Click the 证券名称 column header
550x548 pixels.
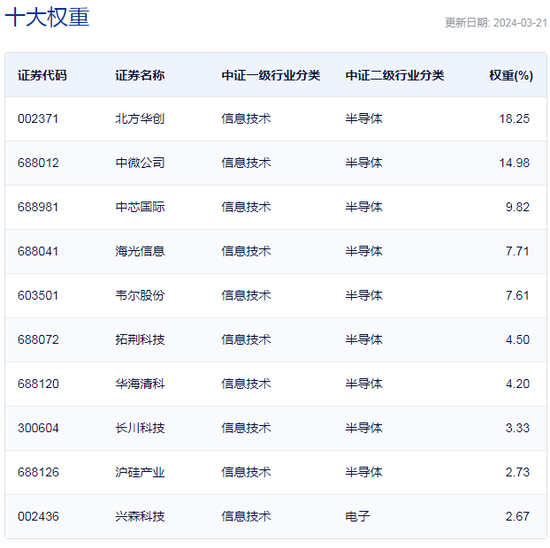point(140,75)
